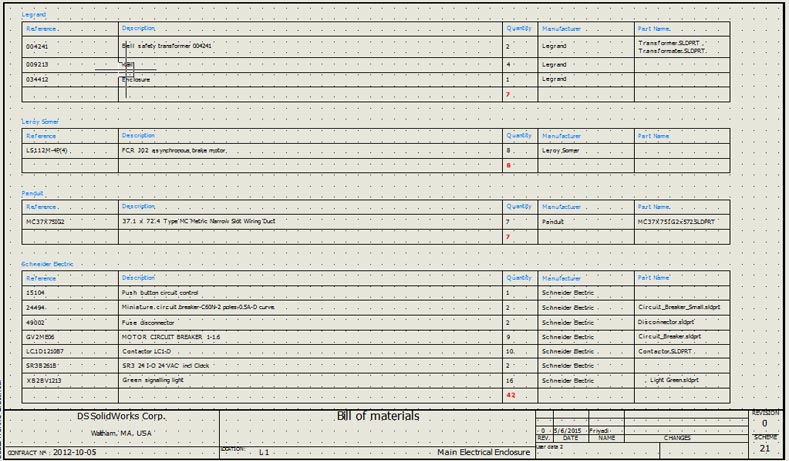Click the Leroy Somer table title
The height and width of the screenshot is (461, 789).
41,121
